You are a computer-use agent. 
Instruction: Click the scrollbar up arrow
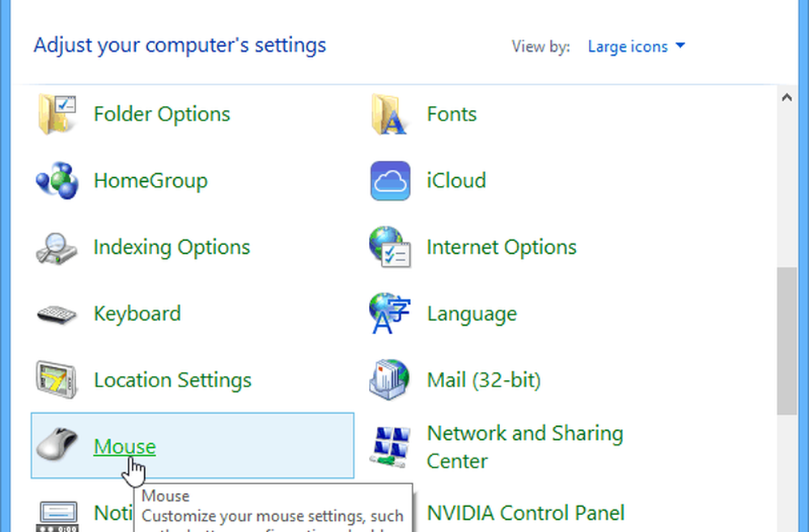786,98
